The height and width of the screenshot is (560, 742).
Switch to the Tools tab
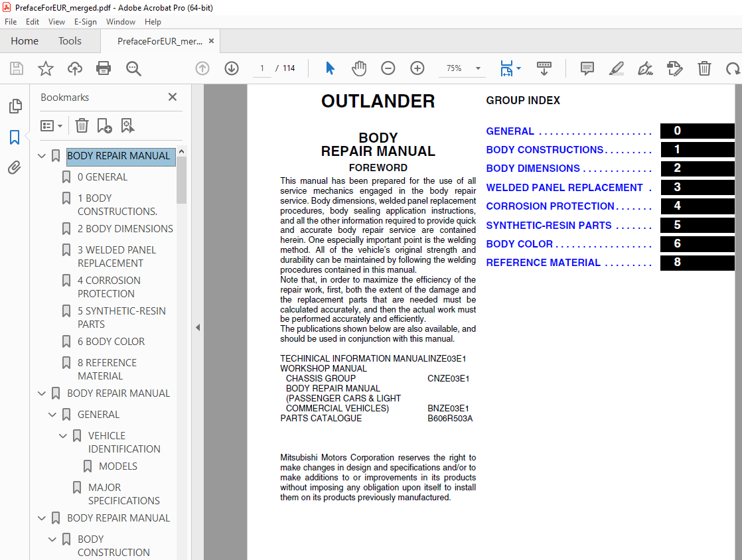pyautogui.click(x=70, y=40)
